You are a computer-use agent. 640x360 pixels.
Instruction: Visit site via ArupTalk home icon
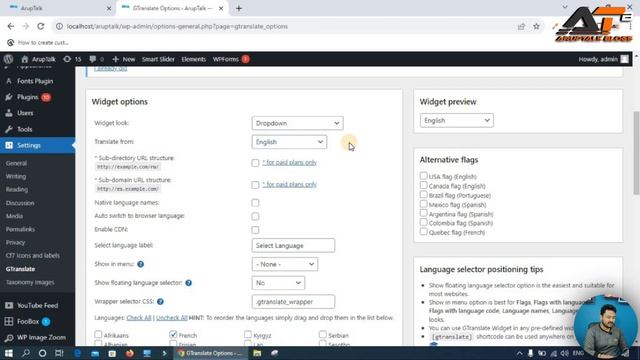38,59
